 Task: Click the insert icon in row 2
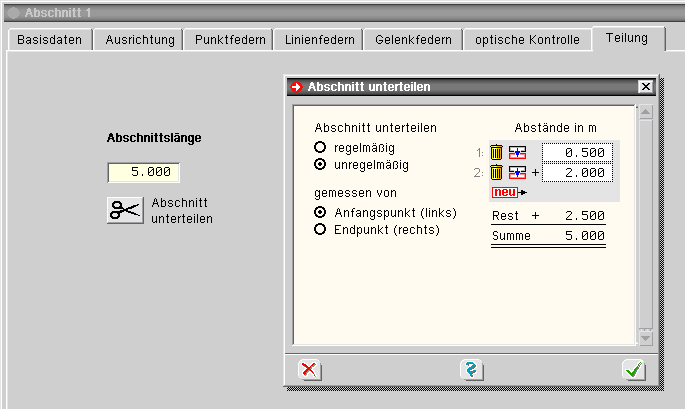click(x=517, y=172)
